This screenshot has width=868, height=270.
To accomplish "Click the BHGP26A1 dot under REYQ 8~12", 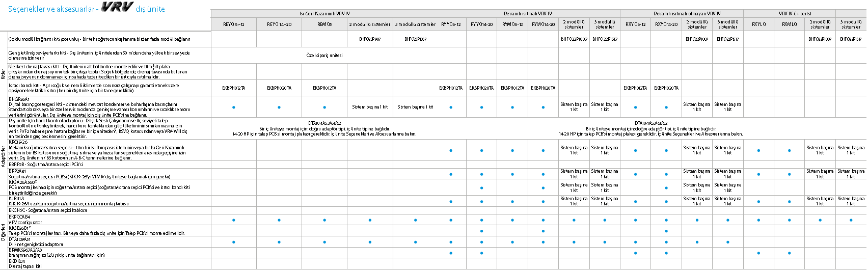I will (x=234, y=107).
